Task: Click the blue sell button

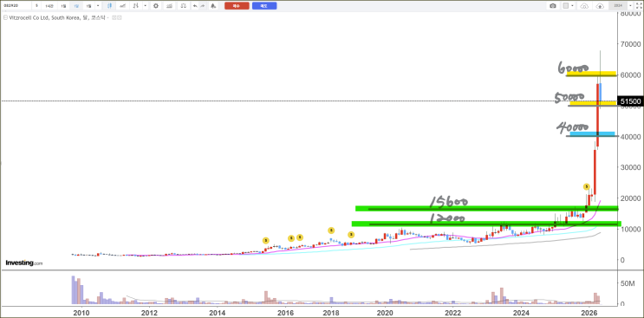Action: click(x=264, y=6)
